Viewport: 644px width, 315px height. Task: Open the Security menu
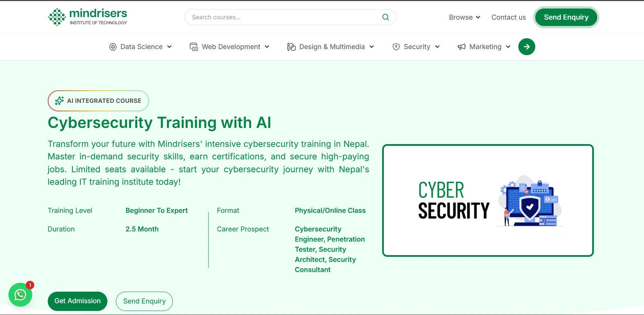[416, 47]
